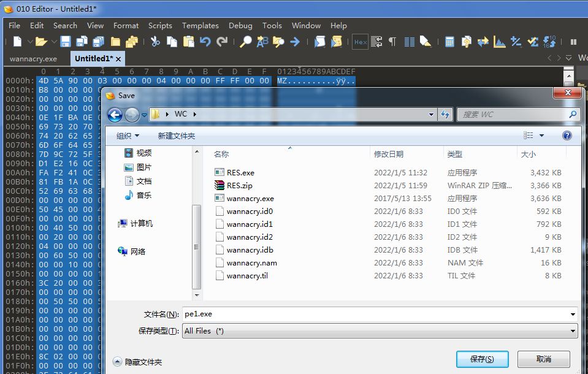This screenshot has height=374, width=588.
Task: Open the Scripts menu
Action: coord(160,26)
